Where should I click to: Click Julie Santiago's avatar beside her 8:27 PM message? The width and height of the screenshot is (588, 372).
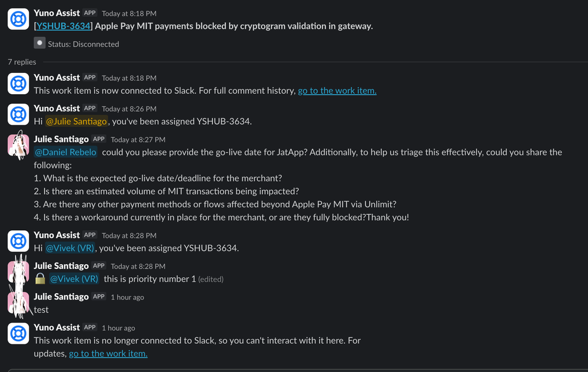click(x=18, y=146)
